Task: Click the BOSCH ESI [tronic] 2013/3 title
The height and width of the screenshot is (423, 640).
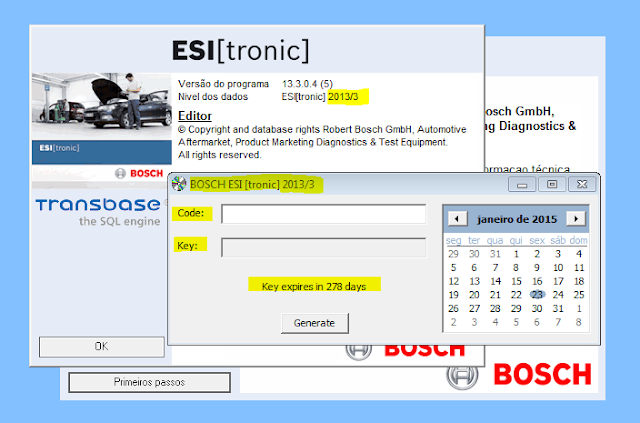Action: click(x=252, y=185)
